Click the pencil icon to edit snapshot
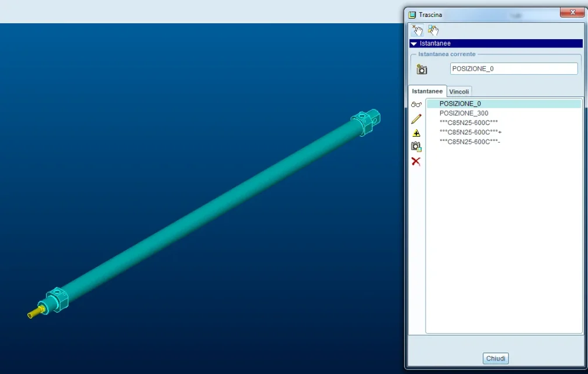The image size is (588, 374). (x=416, y=119)
